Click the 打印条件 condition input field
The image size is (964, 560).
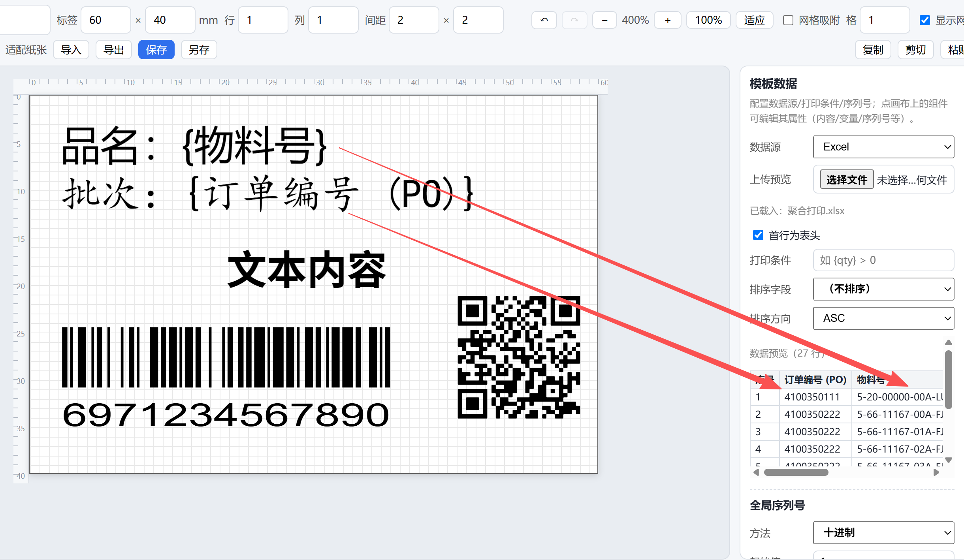(x=883, y=260)
